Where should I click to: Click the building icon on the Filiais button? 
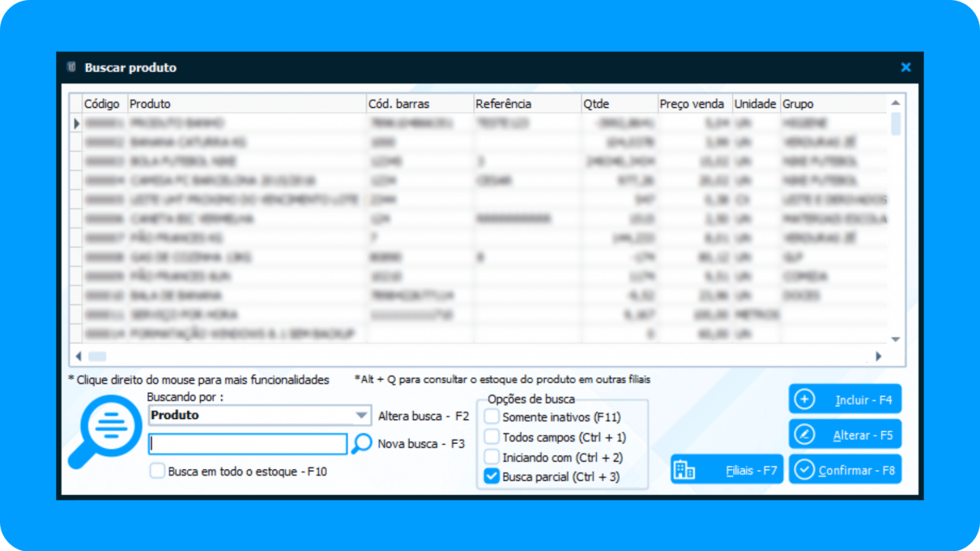(684, 470)
